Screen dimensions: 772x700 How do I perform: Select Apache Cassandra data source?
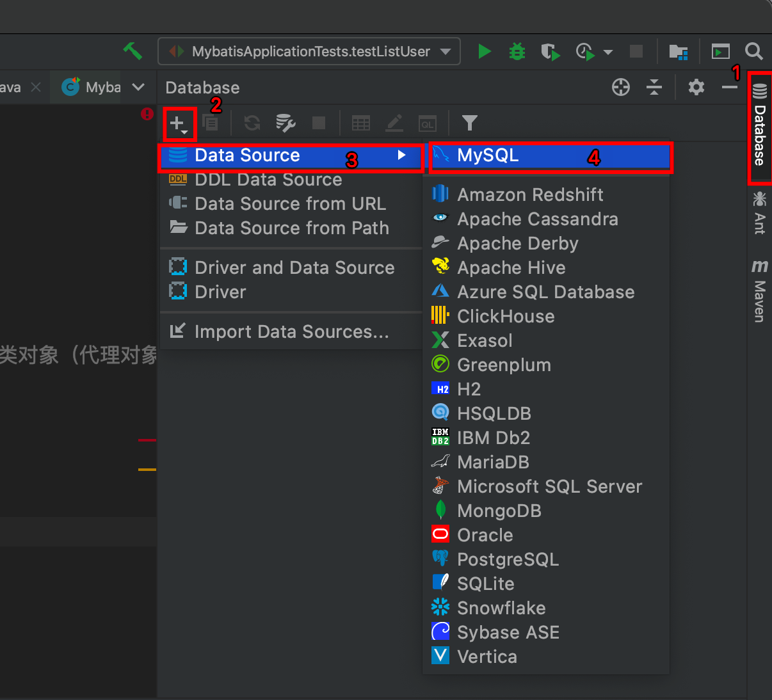point(546,219)
